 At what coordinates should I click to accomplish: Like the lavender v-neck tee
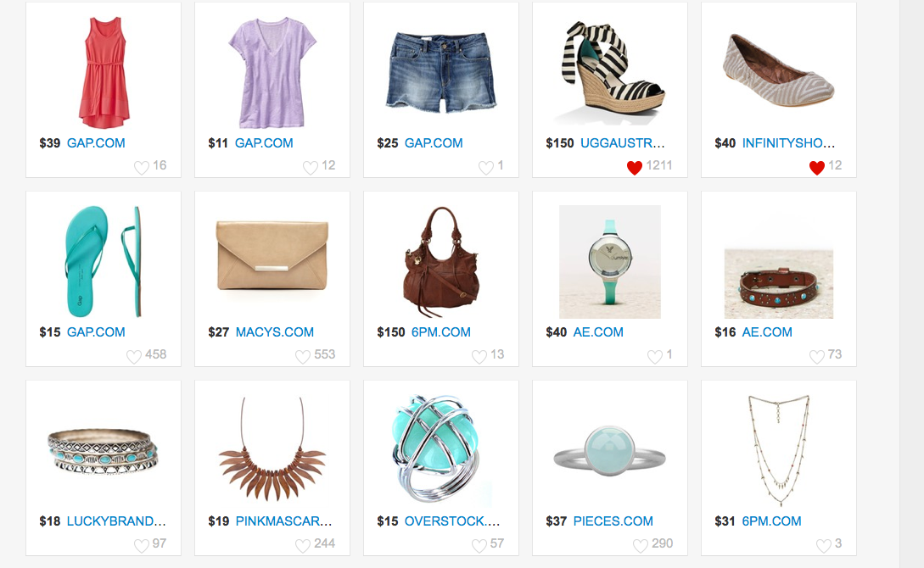pos(310,168)
